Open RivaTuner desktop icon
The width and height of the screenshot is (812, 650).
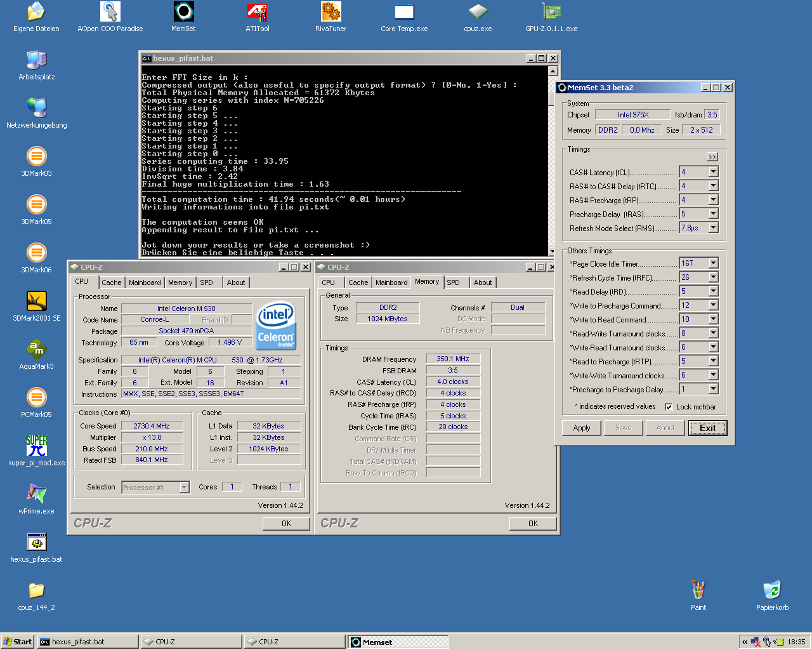[x=331, y=17]
